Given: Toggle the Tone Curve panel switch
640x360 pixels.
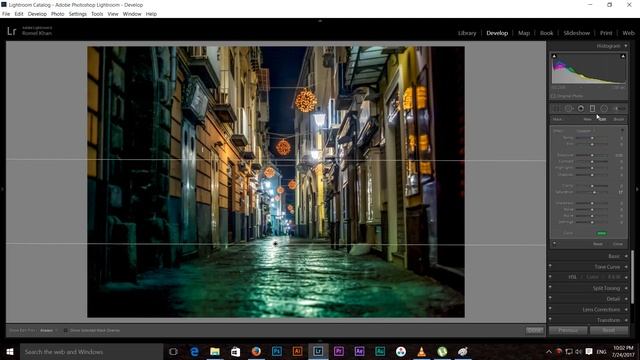Looking at the screenshot, I should click(550, 266).
